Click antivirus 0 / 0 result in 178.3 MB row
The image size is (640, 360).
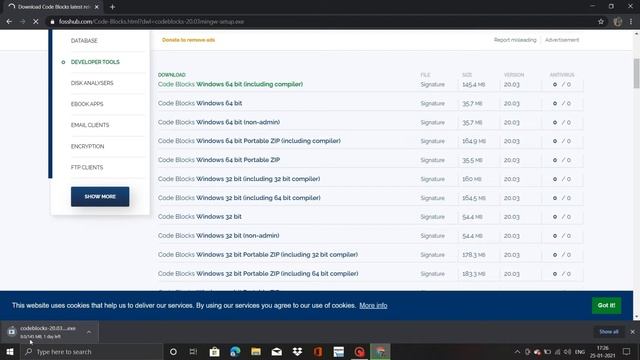[562, 255]
